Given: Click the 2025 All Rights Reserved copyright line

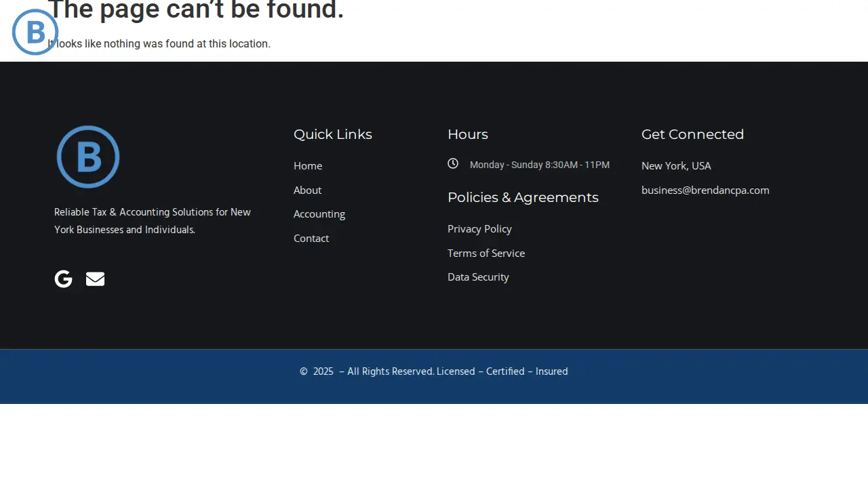Looking at the screenshot, I should 434,371.
